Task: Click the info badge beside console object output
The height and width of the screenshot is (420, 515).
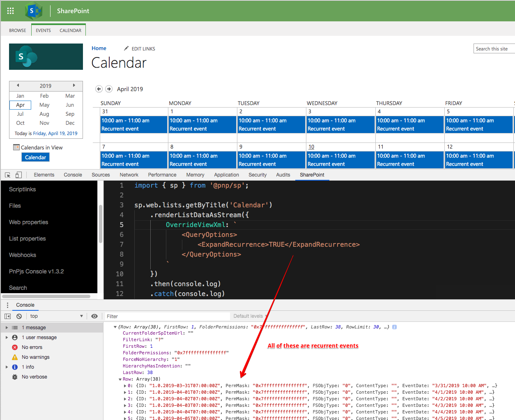Action: click(394, 327)
